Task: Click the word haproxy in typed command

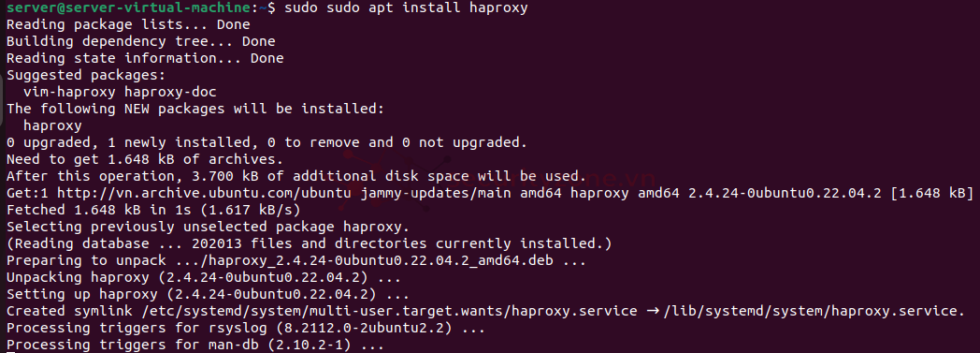Action: click(x=498, y=8)
